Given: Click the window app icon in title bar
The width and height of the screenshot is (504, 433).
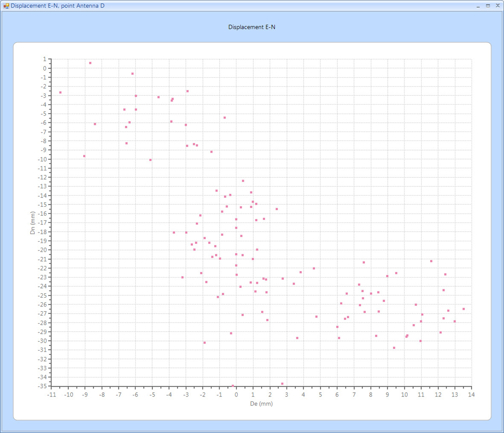Looking at the screenshot, I should (6, 6).
